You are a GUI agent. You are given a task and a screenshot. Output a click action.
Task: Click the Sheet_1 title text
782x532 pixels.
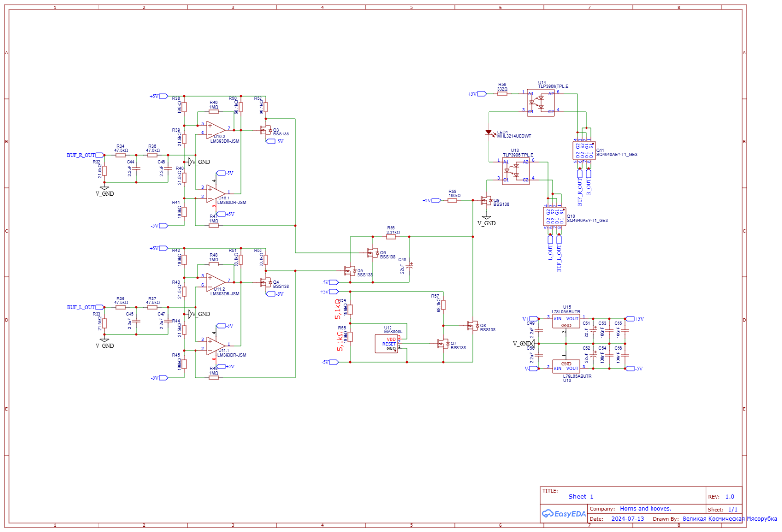pyautogui.click(x=581, y=497)
